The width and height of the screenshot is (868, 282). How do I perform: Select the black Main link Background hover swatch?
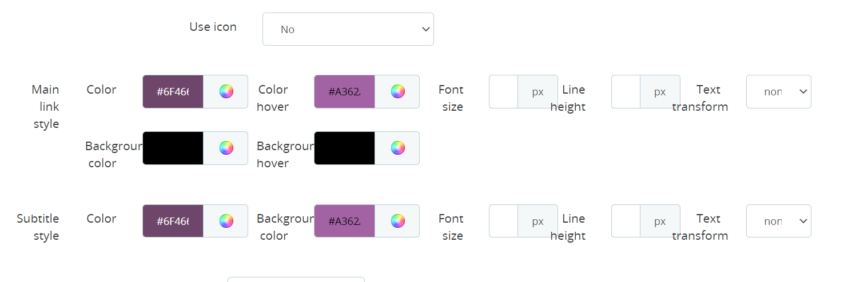point(345,148)
